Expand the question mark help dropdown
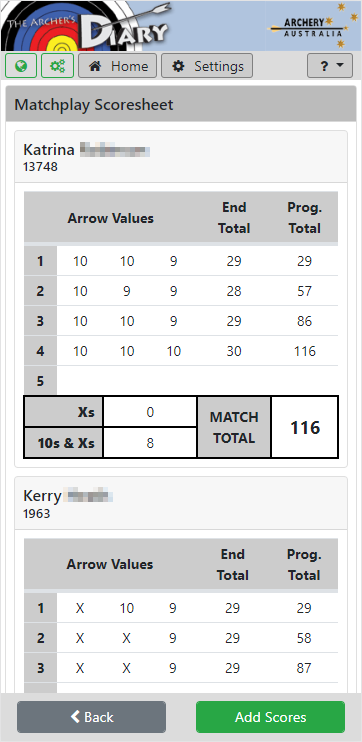Image resolution: width=362 pixels, height=742 pixels. 330,66
